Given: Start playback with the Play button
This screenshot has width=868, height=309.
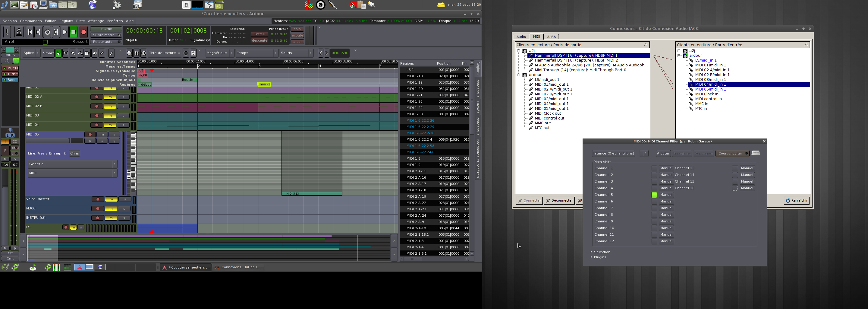Looking at the screenshot, I should (65, 32).
